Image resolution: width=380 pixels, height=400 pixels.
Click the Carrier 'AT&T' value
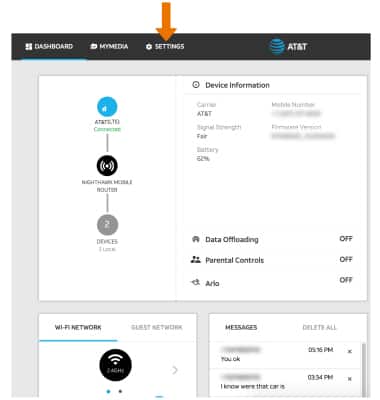pos(204,114)
